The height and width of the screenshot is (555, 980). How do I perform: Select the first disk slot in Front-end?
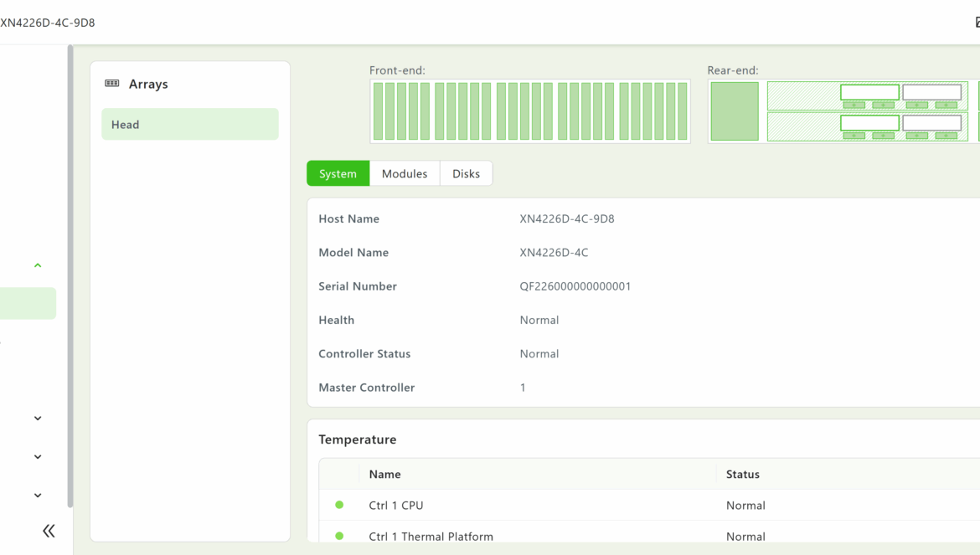379,111
